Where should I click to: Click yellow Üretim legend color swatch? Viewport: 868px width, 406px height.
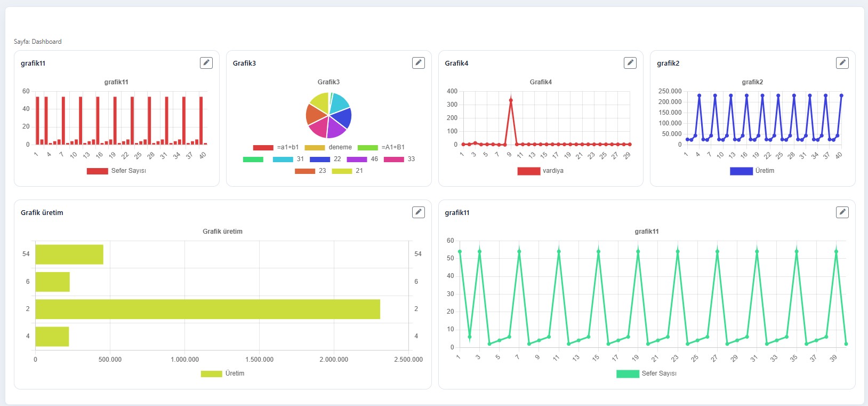(x=211, y=373)
